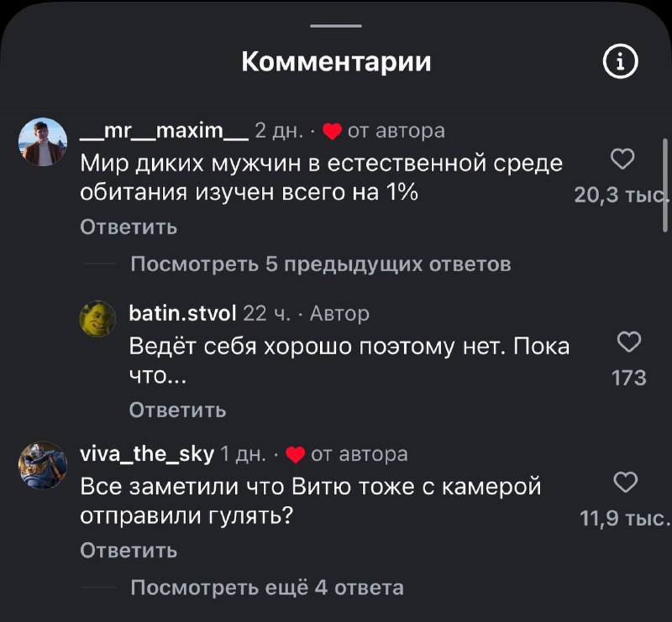Select the 'Комментарии' header title
Screen dimensions: 672x622
[335, 60]
